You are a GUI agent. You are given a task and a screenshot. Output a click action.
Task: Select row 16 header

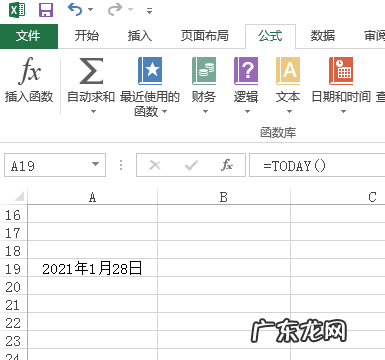pos(13,215)
